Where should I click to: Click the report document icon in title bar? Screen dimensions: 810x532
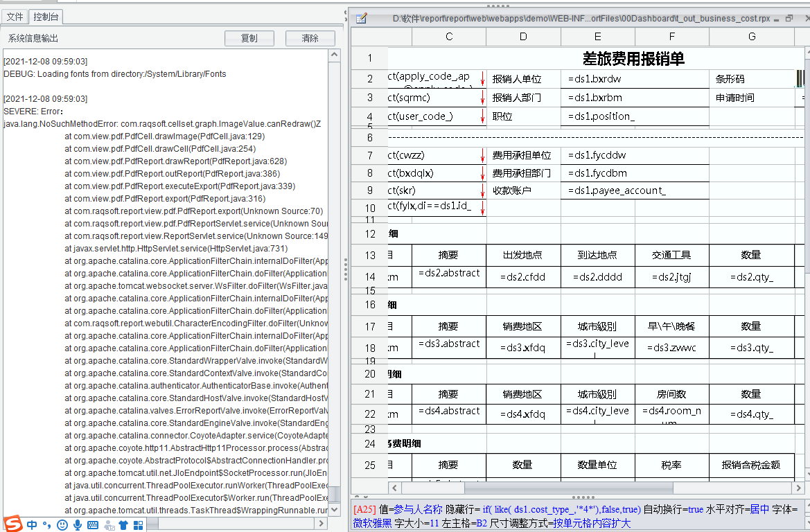361,19
